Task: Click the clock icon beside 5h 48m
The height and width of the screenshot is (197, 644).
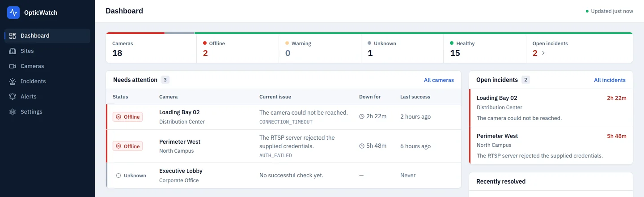Action: 362,146
